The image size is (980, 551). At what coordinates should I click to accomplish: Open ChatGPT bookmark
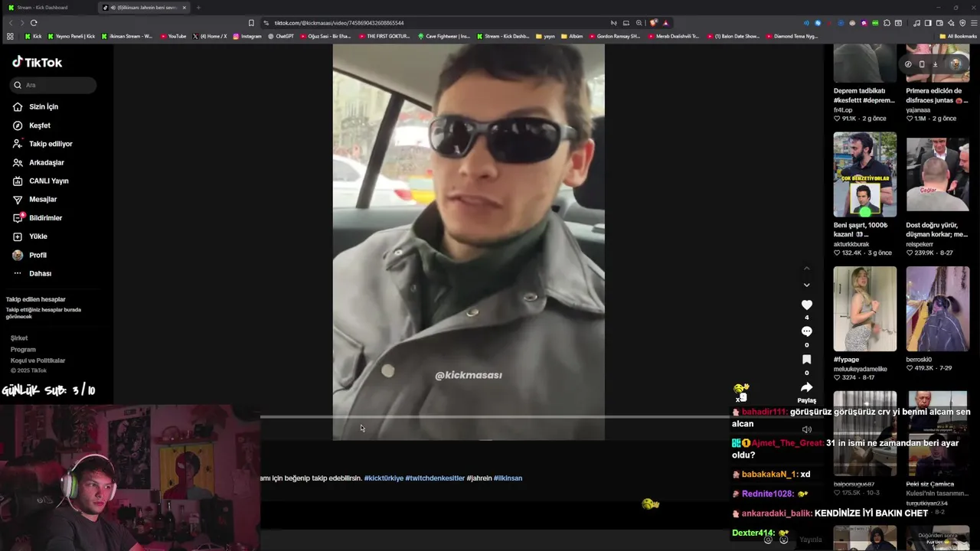(x=281, y=36)
